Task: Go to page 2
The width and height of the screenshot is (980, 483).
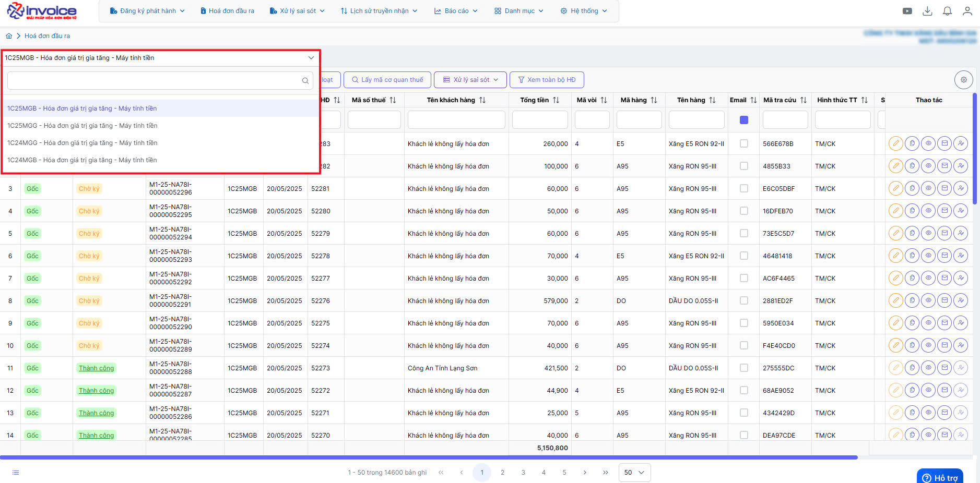Action: [503, 473]
